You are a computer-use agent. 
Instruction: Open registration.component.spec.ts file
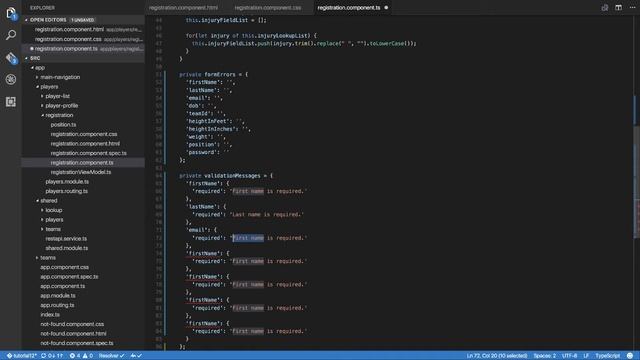89,153
